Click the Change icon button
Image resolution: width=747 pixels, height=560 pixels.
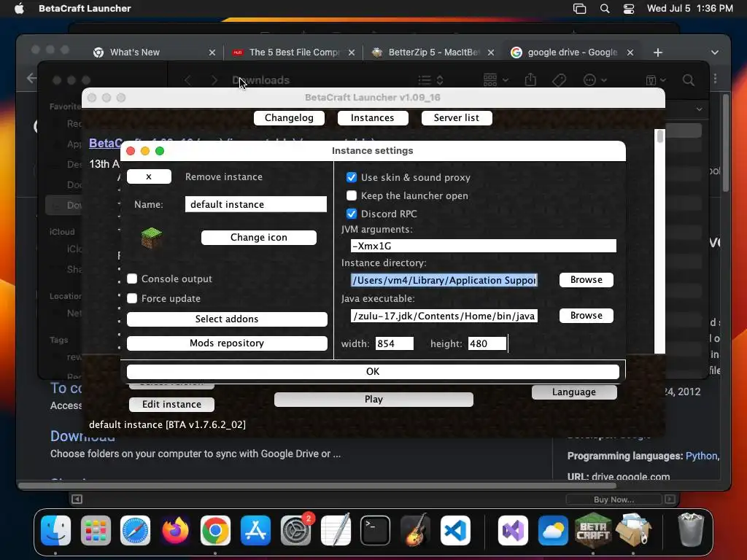(259, 238)
